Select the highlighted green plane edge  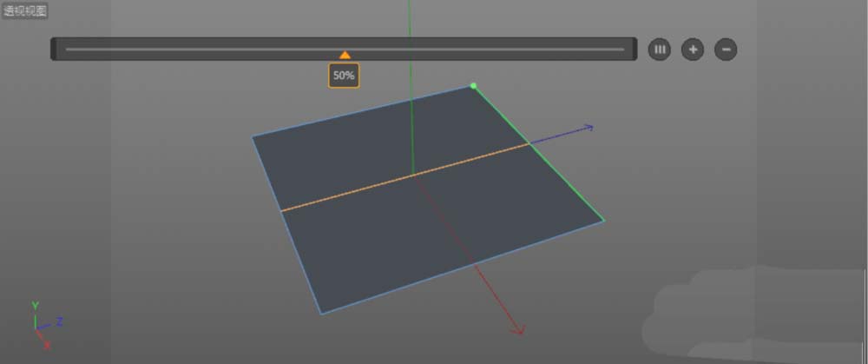pos(539,154)
